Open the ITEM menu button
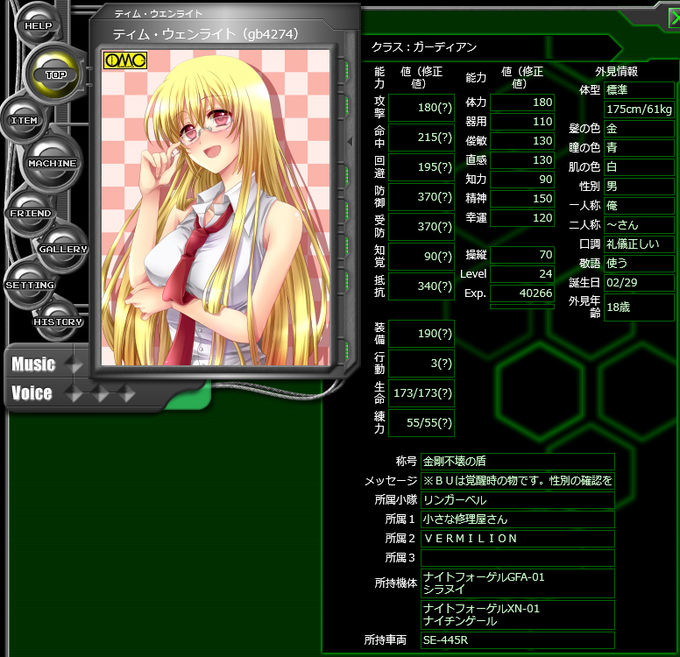The image size is (680, 657). point(24,120)
